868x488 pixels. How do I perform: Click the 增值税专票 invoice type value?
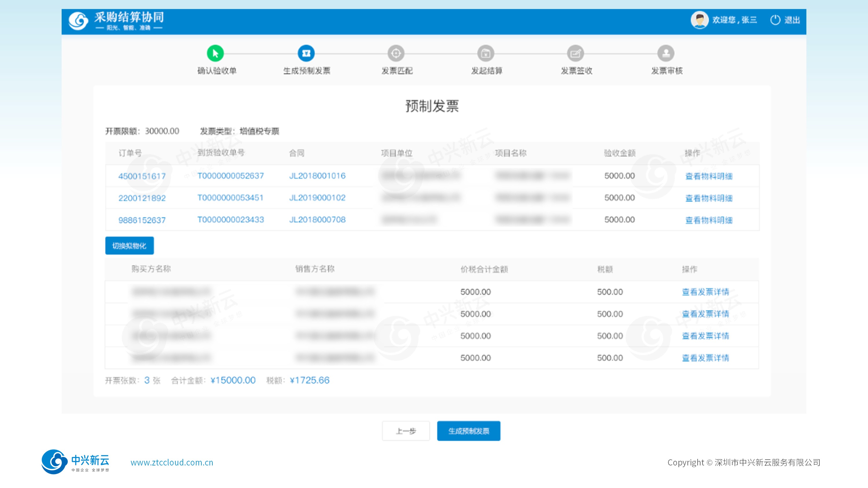coord(259,131)
